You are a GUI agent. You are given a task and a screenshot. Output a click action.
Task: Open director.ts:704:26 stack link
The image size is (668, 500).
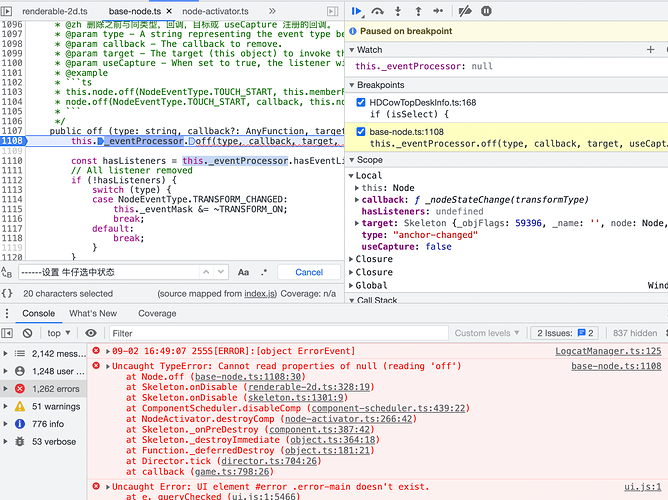[x=269, y=461]
